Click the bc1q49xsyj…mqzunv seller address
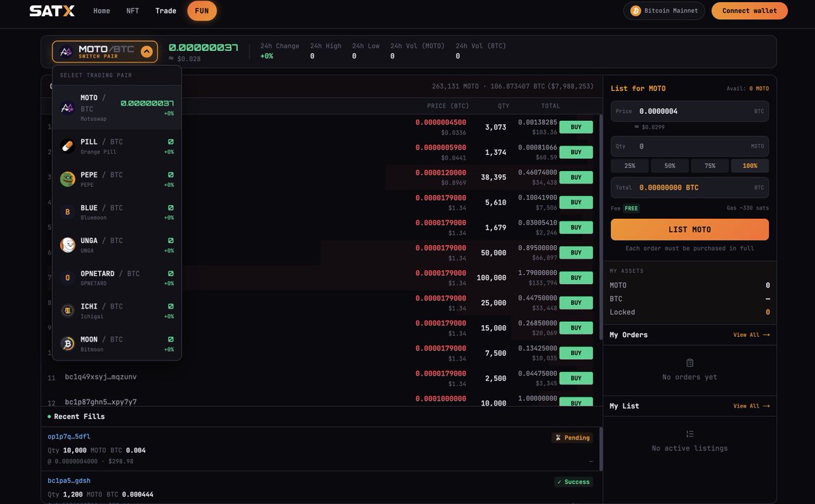The image size is (815, 504). point(101,377)
